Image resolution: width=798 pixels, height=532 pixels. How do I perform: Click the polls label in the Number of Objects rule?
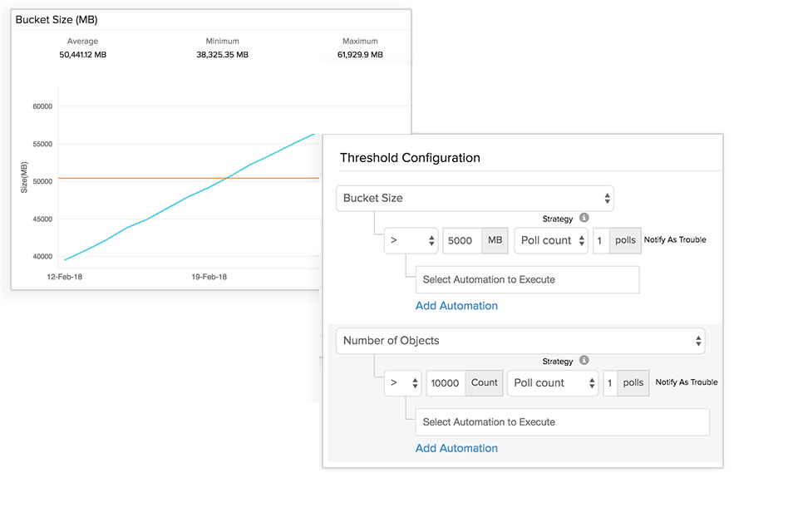pos(634,382)
